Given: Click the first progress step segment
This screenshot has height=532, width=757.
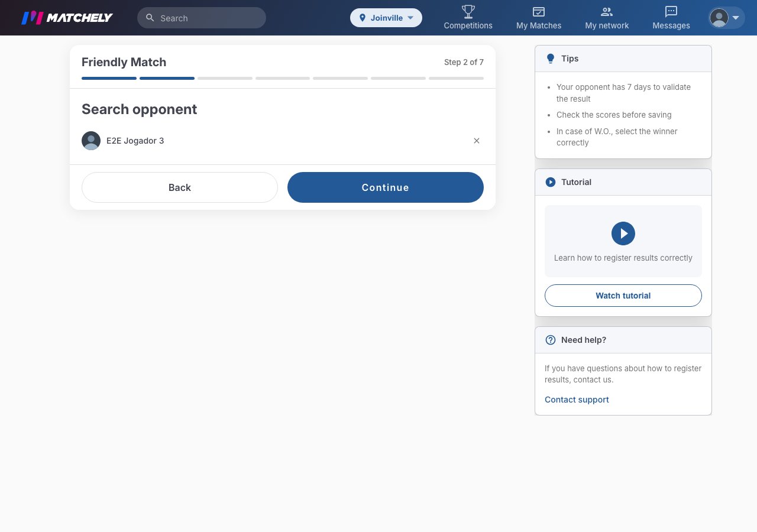Looking at the screenshot, I should click(109, 78).
